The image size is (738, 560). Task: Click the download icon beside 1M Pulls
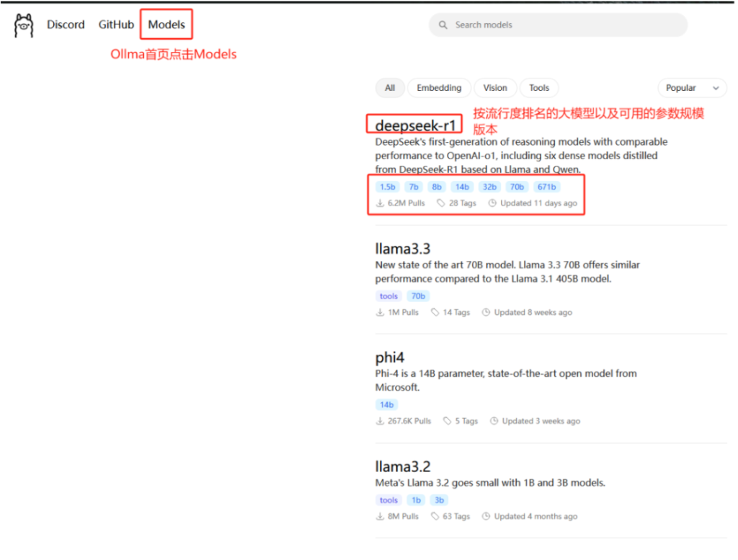pyautogui.click(x=380, y=313)
